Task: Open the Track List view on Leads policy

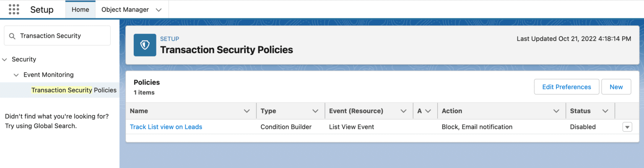Action: pyautogui.click(x=166, y=127)
